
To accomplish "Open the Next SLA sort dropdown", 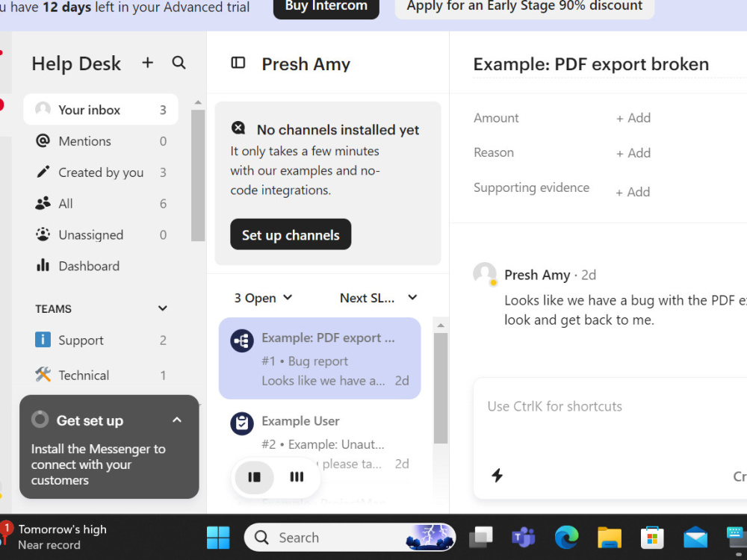I will coord(379,298).
